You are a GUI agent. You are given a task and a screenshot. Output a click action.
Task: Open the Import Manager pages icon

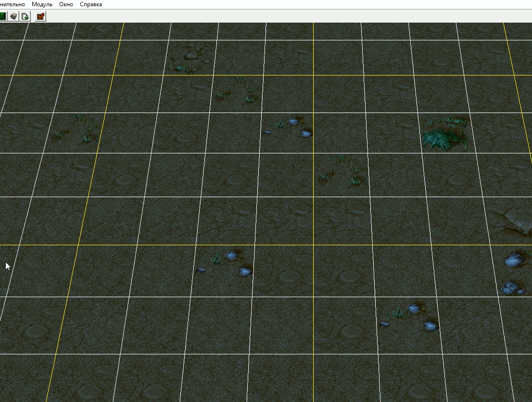coord(25,16)
